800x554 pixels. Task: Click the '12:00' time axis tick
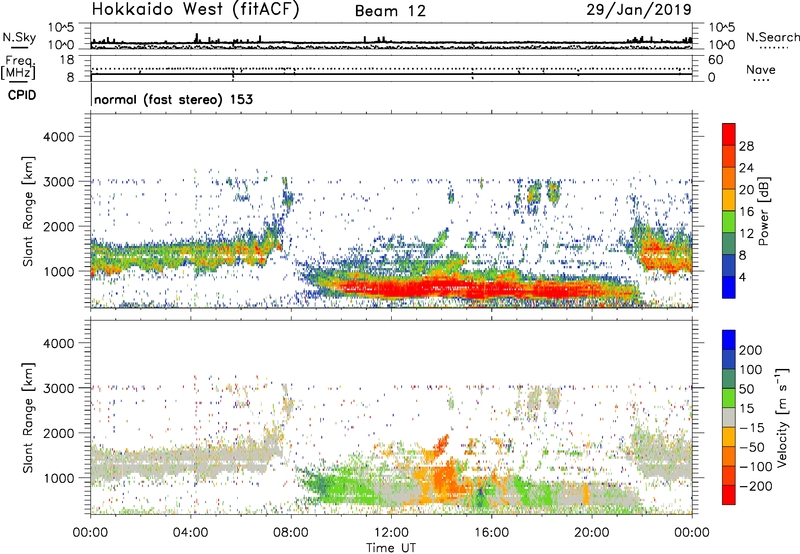coord(391,533)
